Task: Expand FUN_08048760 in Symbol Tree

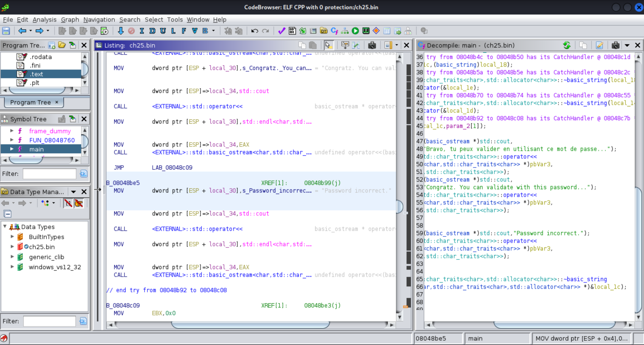Action: [x=12, y=140]
